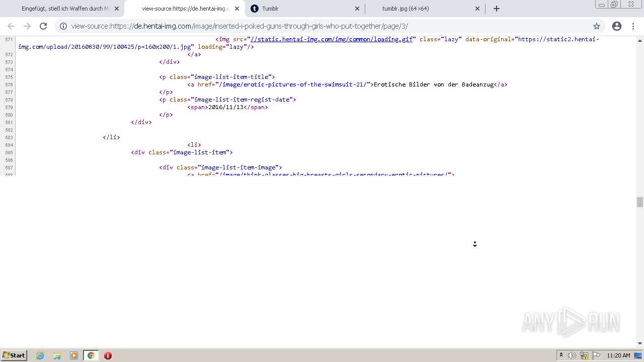Open the Chrome profile account icon
Viewport: 644px width, 362px height.
617,26
